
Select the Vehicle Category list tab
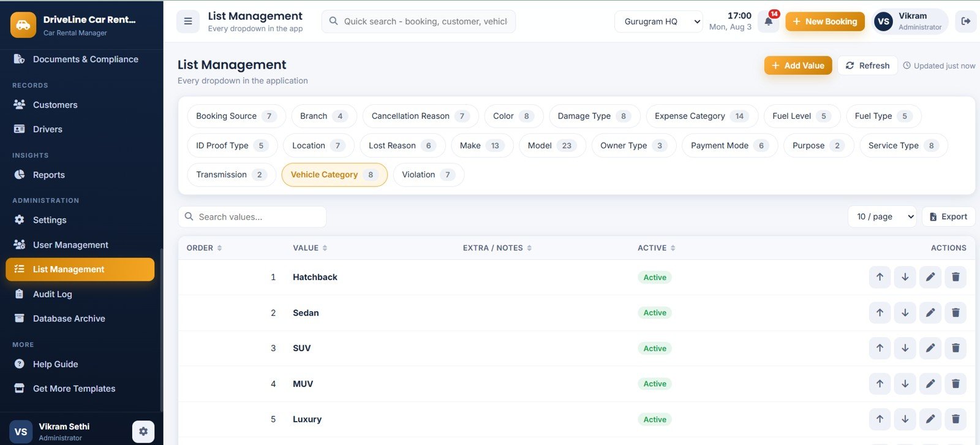pyautogui.click(x=334, y=175)
